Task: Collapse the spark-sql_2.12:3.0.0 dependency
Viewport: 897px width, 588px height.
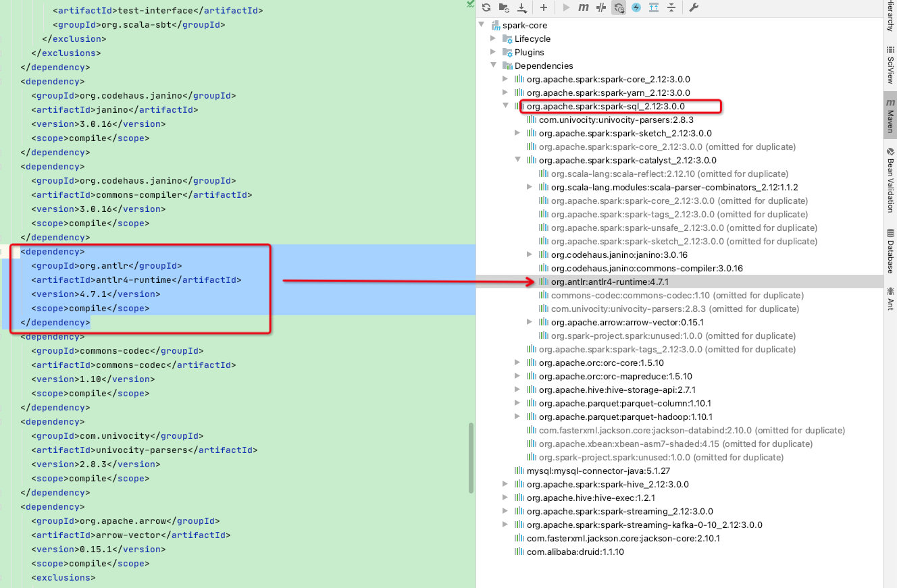Action: pos(506,106)
